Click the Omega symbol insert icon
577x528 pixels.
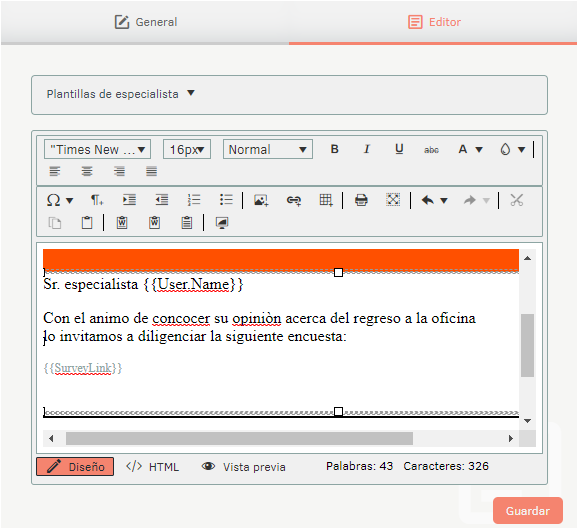(x=54, y=201)
